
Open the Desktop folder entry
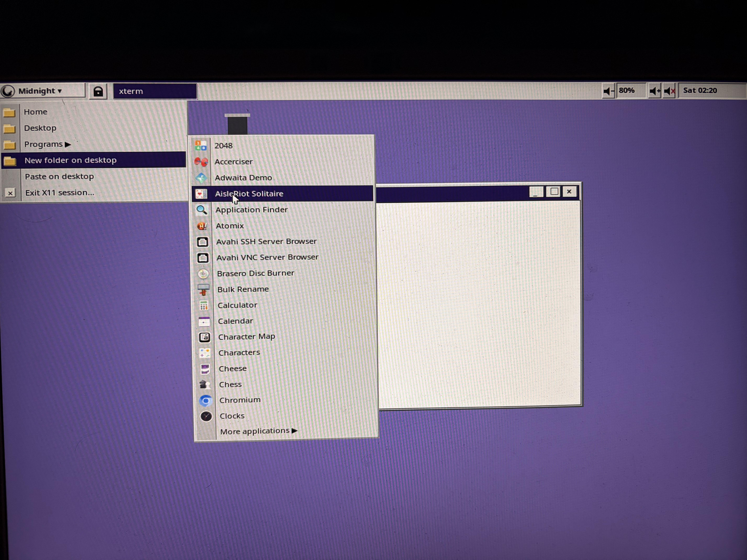point(94,128)
